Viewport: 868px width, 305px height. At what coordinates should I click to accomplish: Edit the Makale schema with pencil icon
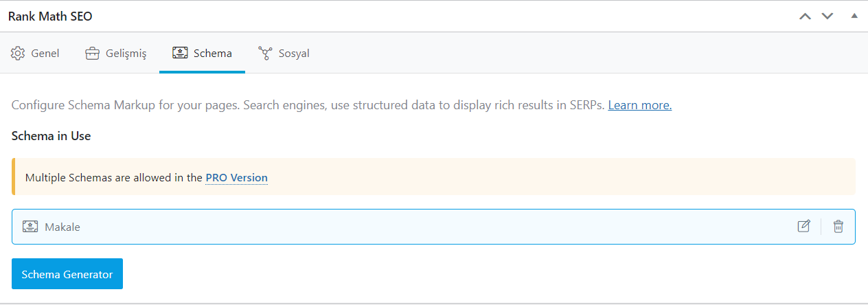(x=803, y=226)
